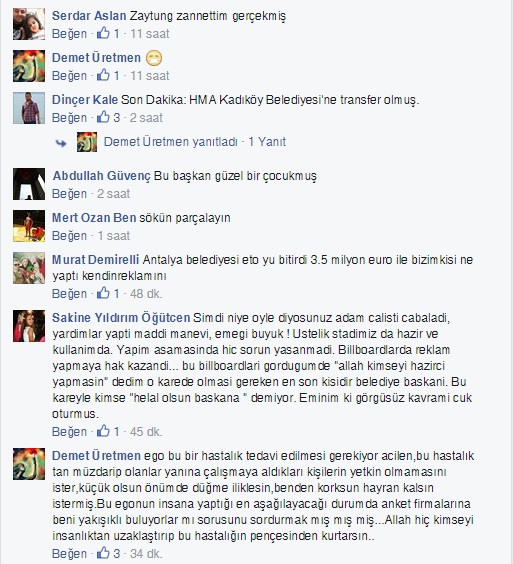Click the '2 saat' timestamp on Abdullah Güvenç's comment

[x=113, y=194]
